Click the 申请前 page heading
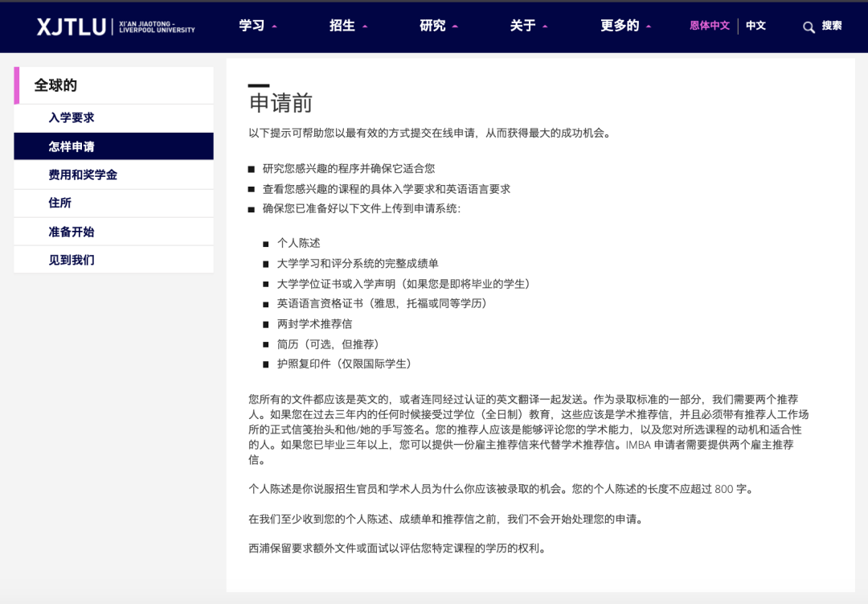Viewport: 868px width, 604px height. pyautogui.click(x=280, y=103)
